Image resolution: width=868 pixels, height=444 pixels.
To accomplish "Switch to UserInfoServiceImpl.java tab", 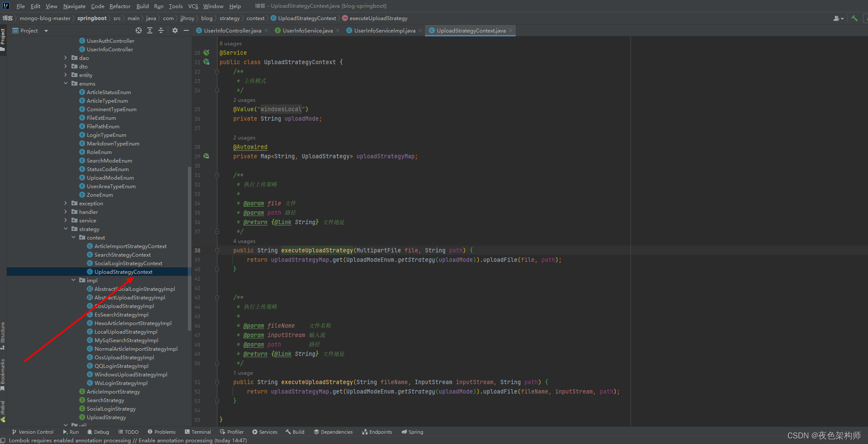I will (x=384, y=30).
